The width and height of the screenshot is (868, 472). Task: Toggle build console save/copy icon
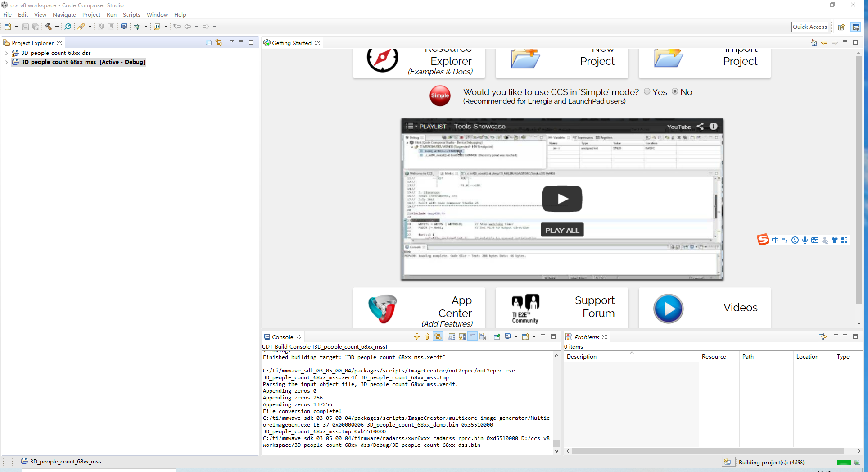click(452, 337)
